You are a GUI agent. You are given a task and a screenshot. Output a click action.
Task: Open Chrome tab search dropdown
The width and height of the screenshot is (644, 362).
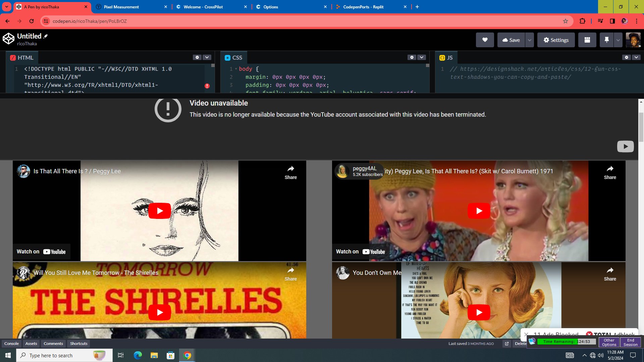(6, 7)
